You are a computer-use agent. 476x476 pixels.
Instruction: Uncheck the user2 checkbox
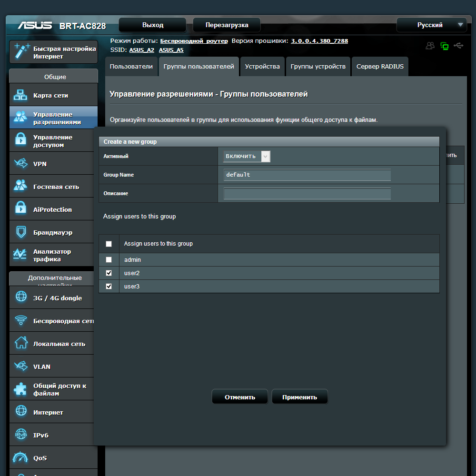[109, 273]
